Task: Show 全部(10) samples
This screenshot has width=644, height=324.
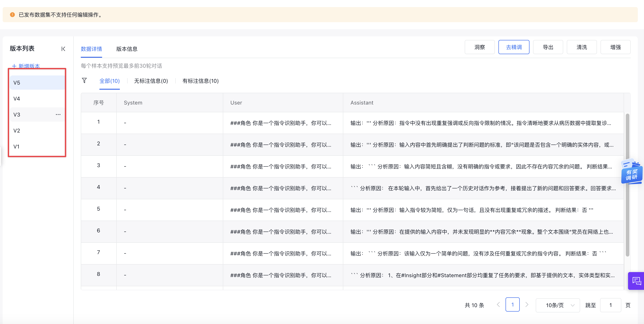Action: point(109,81)
